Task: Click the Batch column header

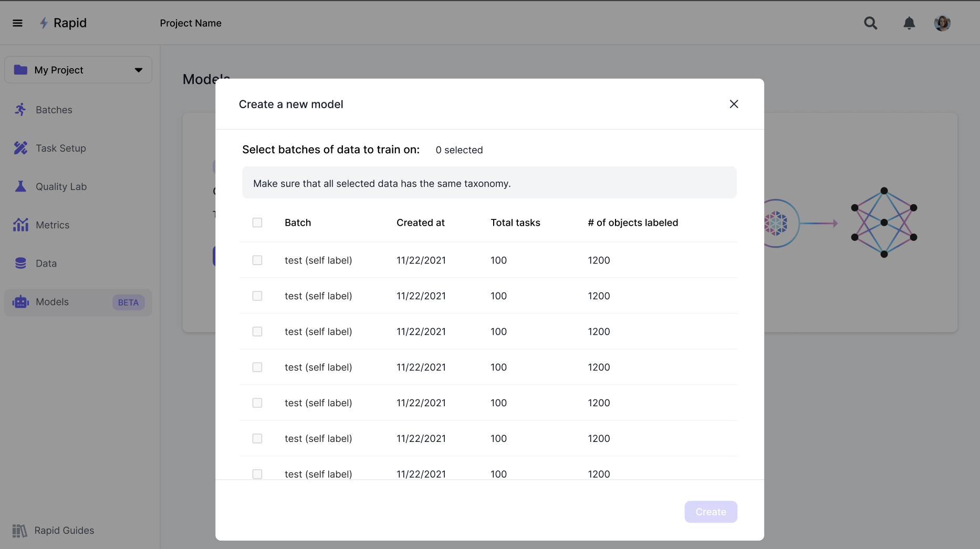Action: click(298, 223)
